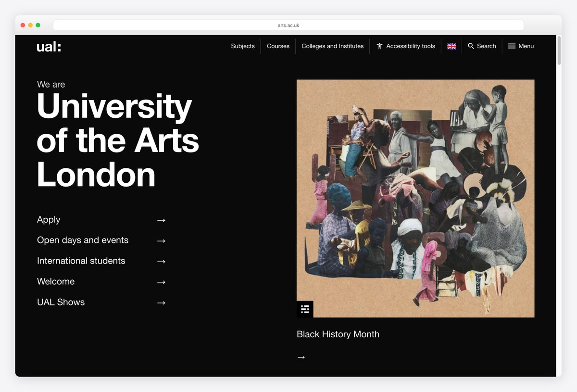The height and width of the screenshot is (392, 577).
Task: Click the University of the Arts London heading
Action: coord(118,140)
